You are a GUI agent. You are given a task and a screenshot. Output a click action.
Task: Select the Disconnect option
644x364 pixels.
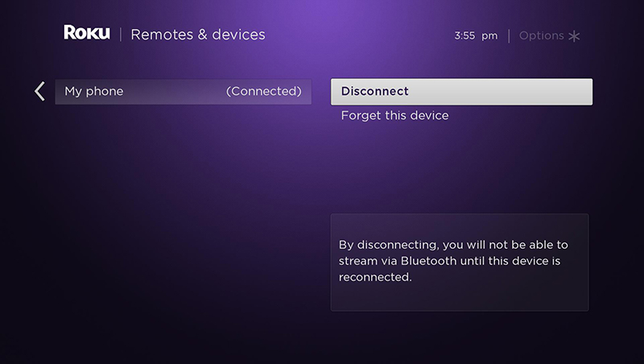[461, 92]
